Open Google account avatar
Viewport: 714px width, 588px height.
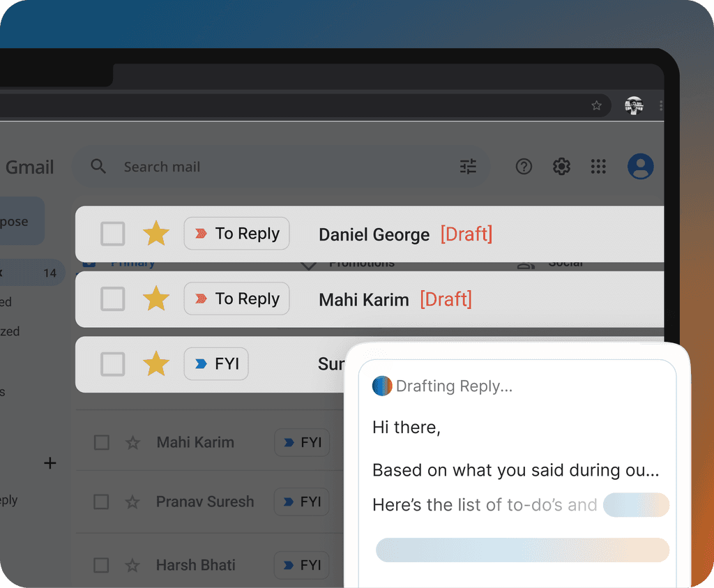point(640,166)
